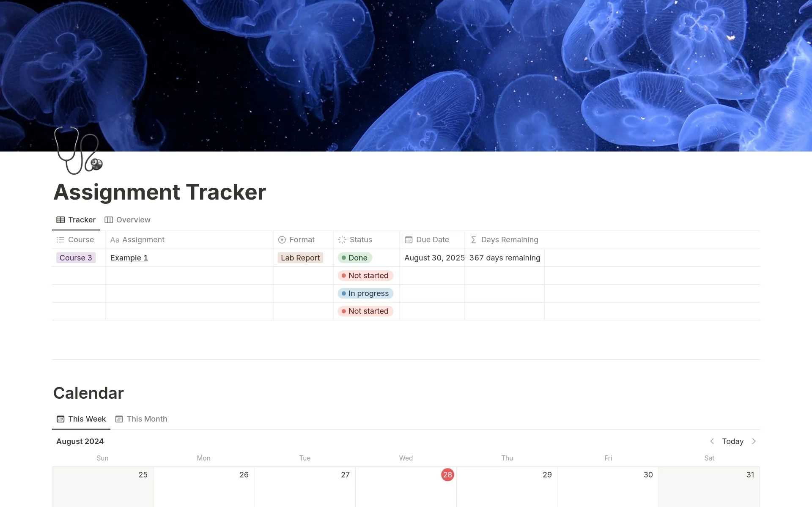Screen dimensions: 812x507
Task: Expand the Lab Report format selector
Action: point(300,257)
